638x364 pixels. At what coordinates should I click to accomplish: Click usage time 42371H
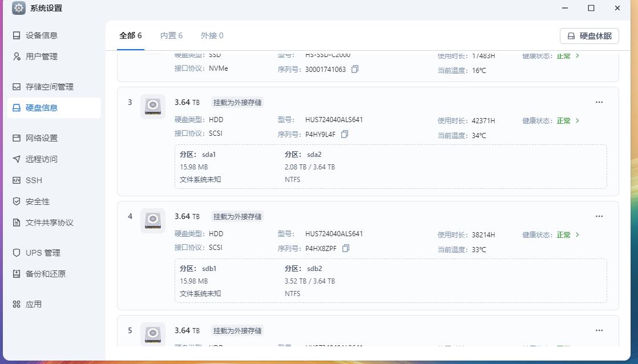(483, 121)
